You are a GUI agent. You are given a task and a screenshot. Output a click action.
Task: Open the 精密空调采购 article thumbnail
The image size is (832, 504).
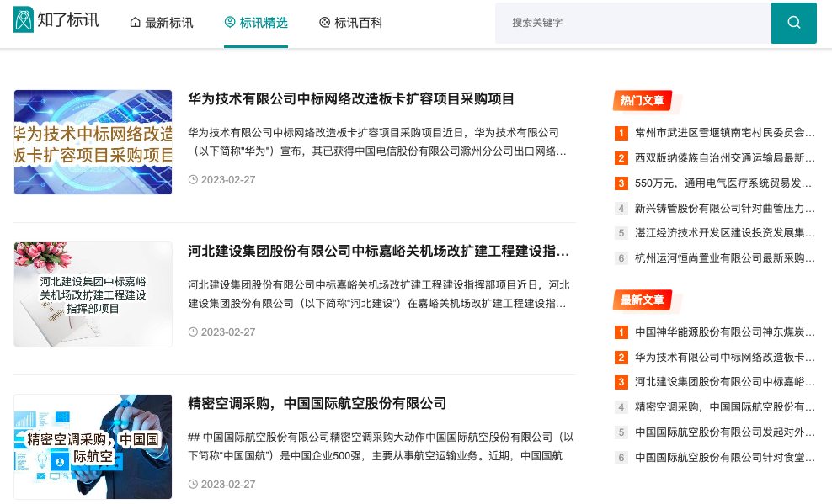click(93, 446)
